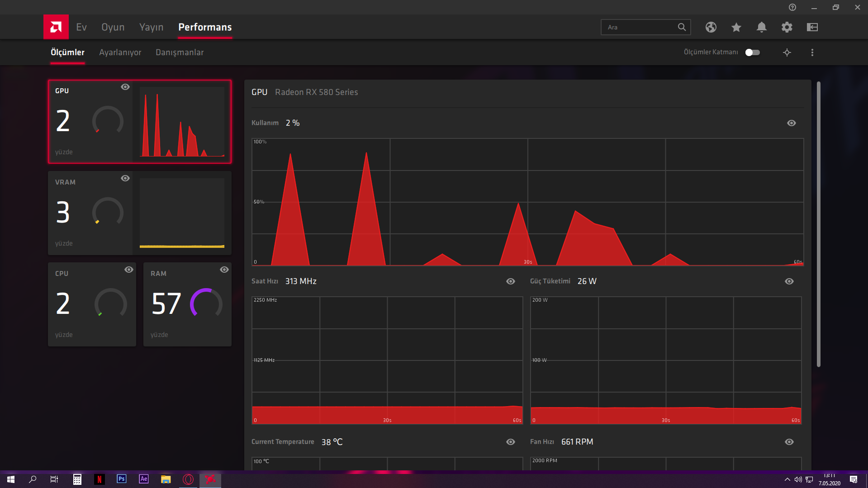
Task: Show hidden system tray icons
Action: click(x=787, y=479)
